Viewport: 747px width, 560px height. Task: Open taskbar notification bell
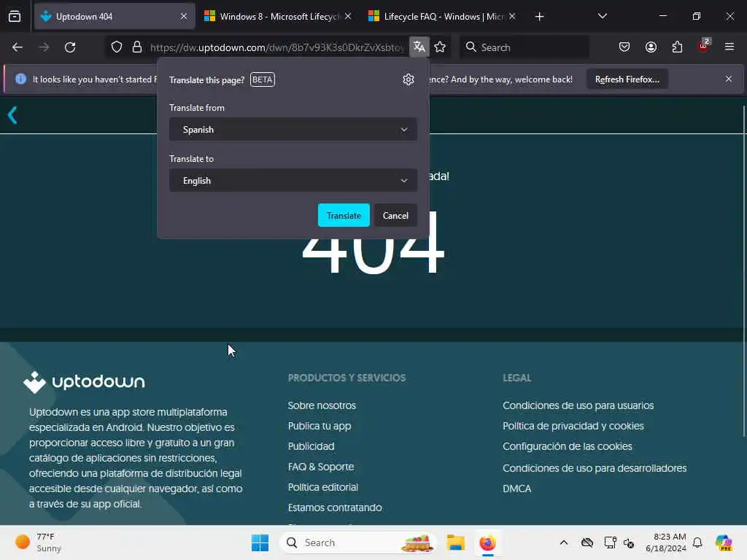tap(697, 542)
